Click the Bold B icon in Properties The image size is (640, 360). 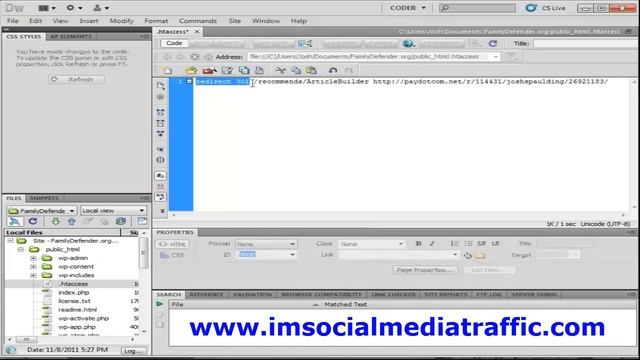pos(418,244)
